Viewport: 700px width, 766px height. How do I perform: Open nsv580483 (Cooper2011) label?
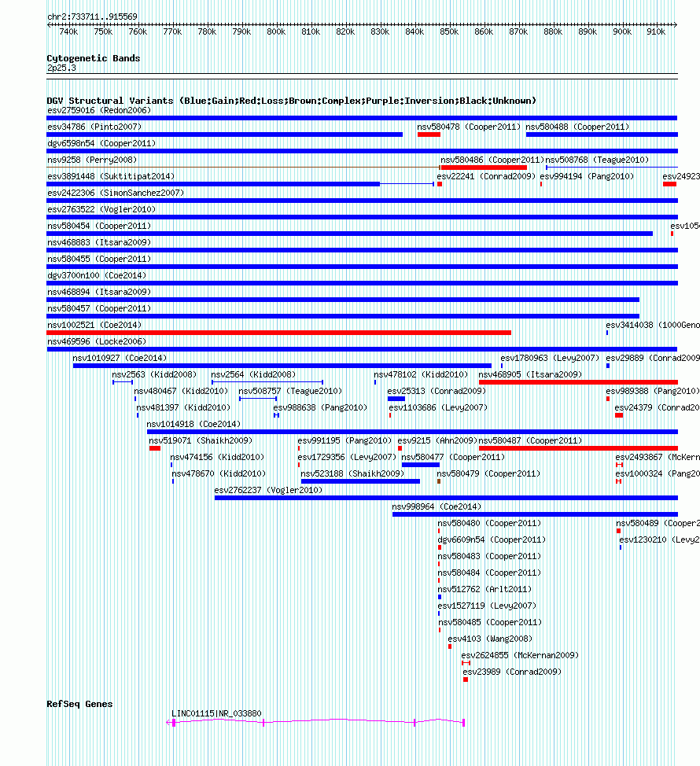tap(489, 557)
